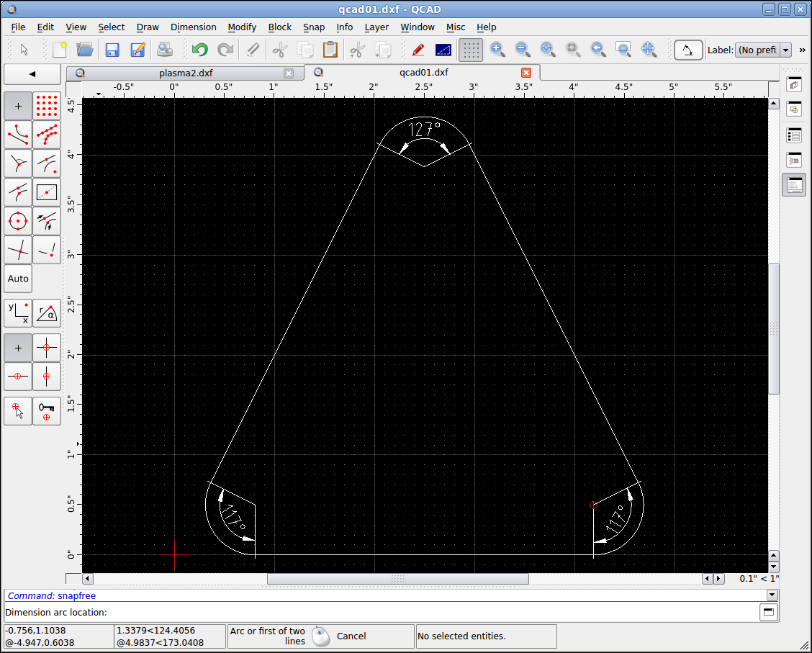The height and width of the screenshot is (653, 812).
Task: Click the vertical scrollbar thumb
Action: pyautogui.click(x=773, y=329)
